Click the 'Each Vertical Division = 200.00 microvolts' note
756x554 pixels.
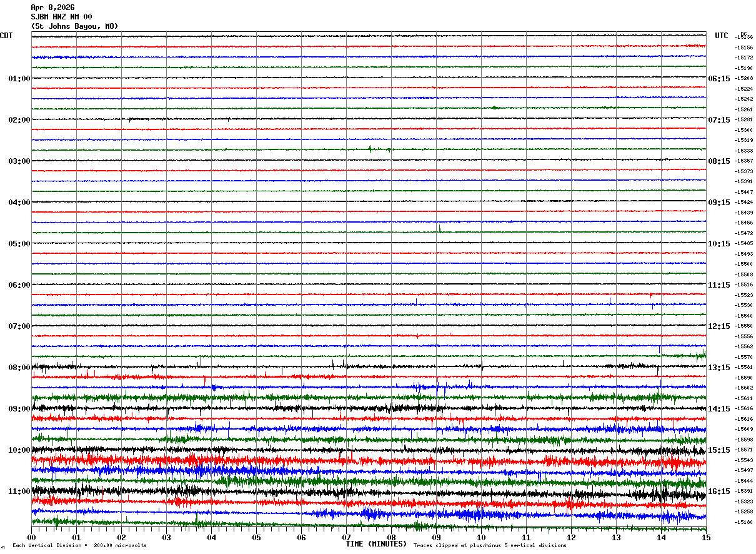[79, 545]
